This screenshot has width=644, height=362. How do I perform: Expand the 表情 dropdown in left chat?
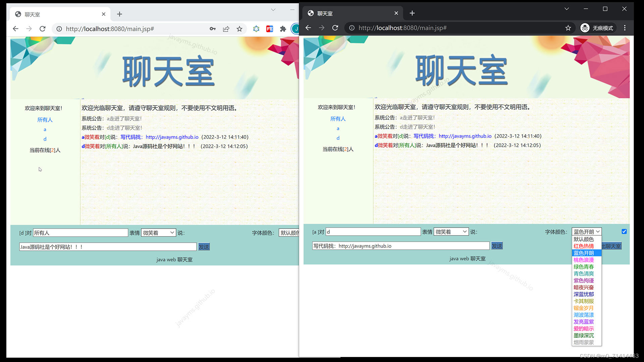click(x=158, y=233)
